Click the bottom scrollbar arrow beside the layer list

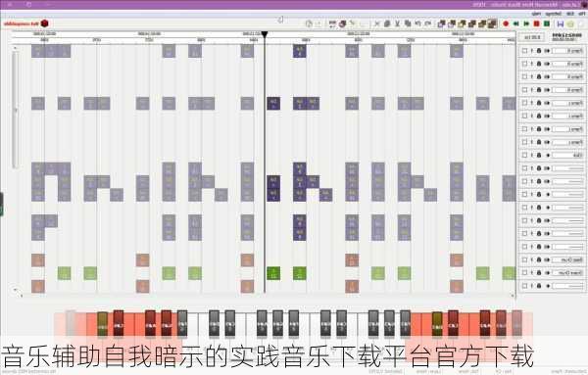click(513, 296)
